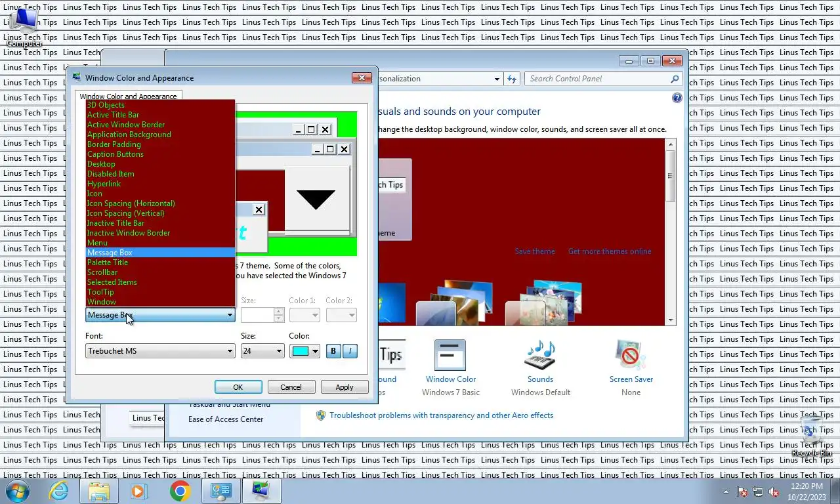Choose Caption Buttons from the list
The image size is (840, 504).
160,154
